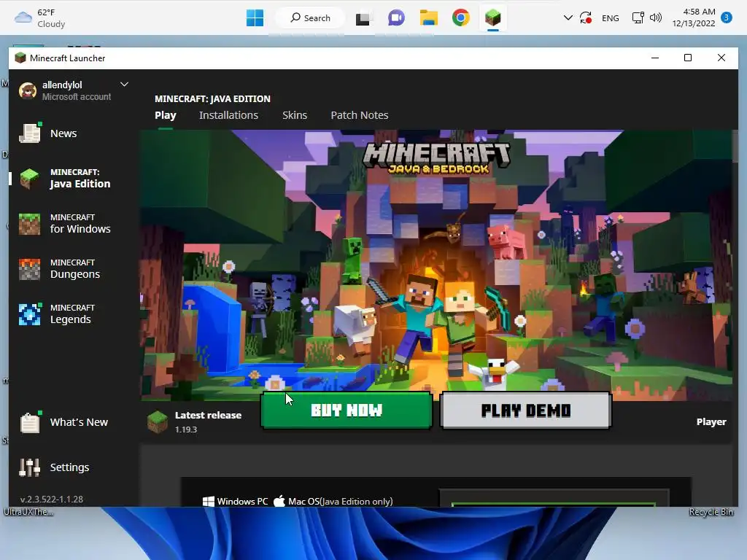Open the clock showing 4:58 AM

[694, 17]
